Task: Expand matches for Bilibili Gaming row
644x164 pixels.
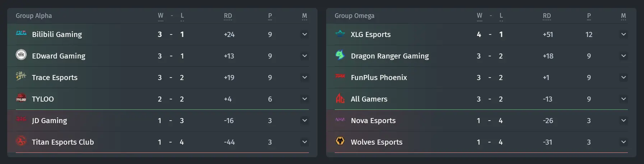Action: 305,34
